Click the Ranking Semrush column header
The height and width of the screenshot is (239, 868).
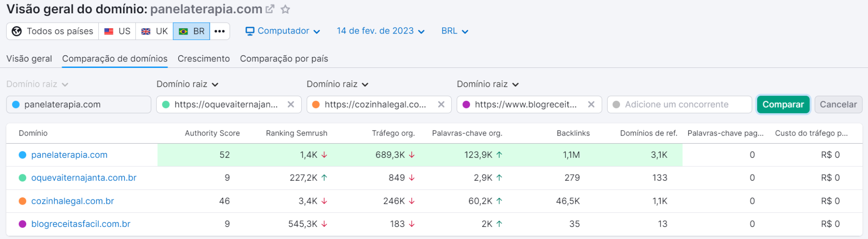296,133
